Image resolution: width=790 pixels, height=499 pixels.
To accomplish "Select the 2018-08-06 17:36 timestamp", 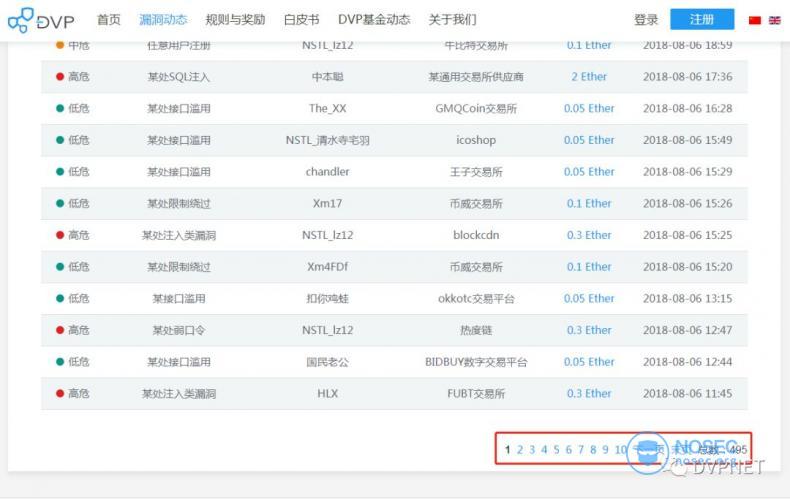I will [687, 77].
